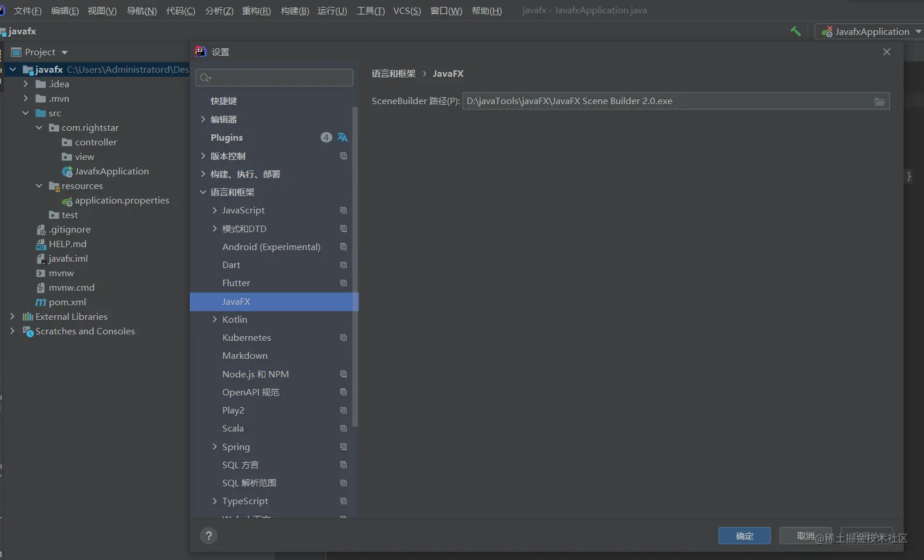
Task: Click the help question mark button
Action: coord(208,536)
